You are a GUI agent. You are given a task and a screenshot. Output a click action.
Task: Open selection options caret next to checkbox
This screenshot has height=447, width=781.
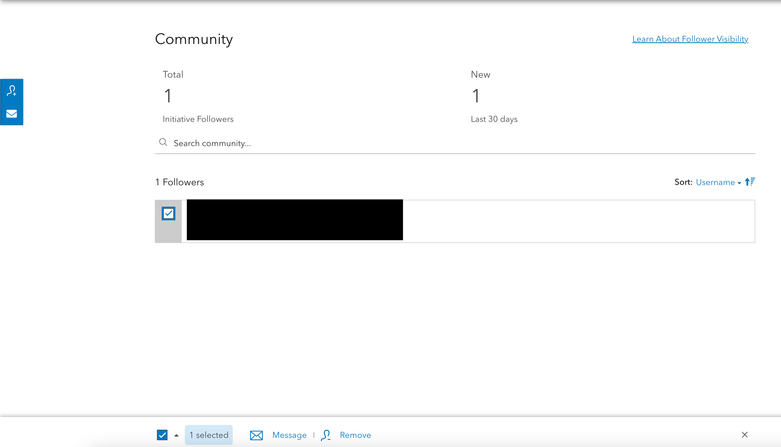click(176, 436)
